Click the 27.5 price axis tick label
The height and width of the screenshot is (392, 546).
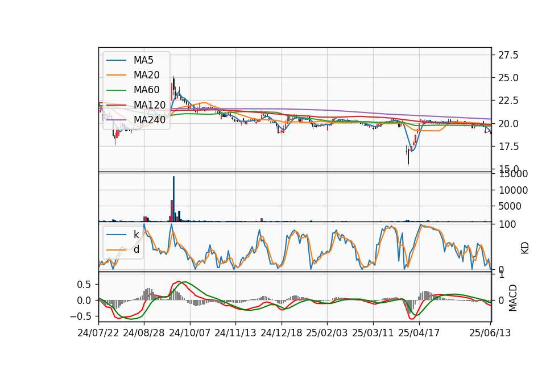pos(508,55)
